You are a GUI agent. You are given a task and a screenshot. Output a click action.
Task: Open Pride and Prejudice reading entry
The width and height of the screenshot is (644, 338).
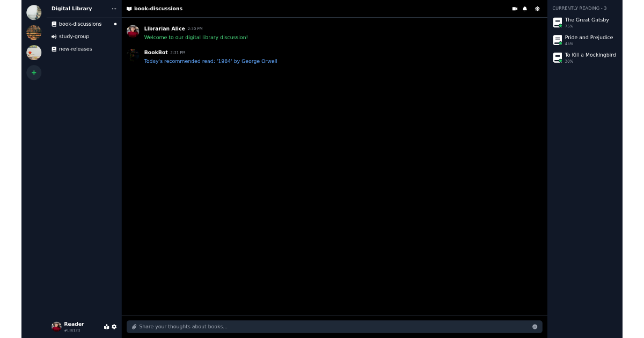click(589, 38)
